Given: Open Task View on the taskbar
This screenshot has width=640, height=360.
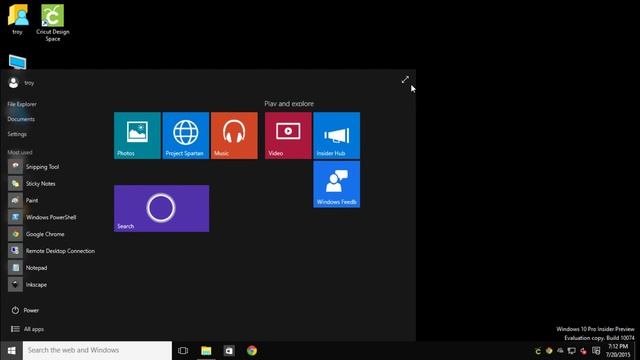Looking at the screenshot, I should (x=183, y=351).
